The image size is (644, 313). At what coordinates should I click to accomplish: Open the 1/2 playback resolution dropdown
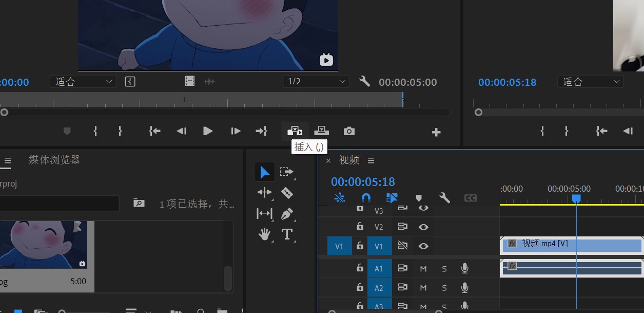click(x=316, y=81)
